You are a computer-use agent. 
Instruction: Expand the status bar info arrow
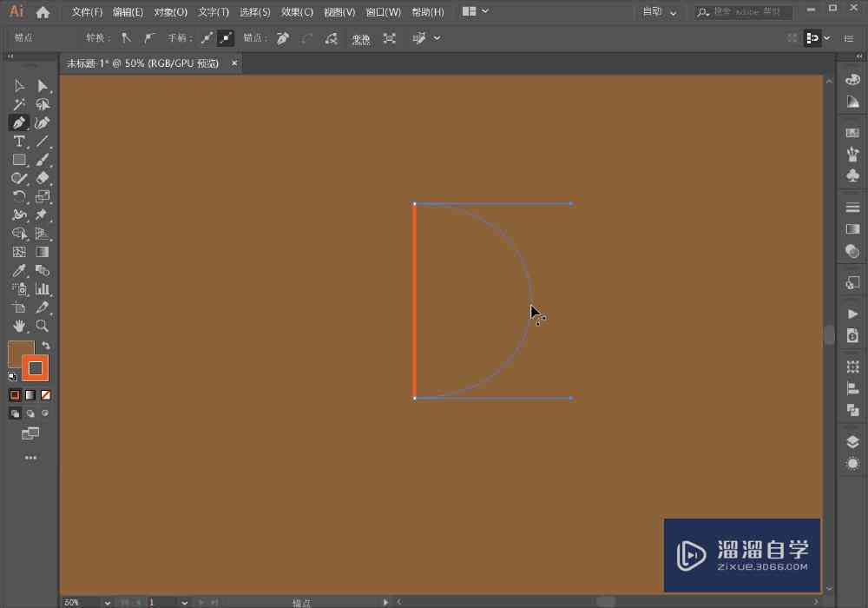tap(385, 603)
